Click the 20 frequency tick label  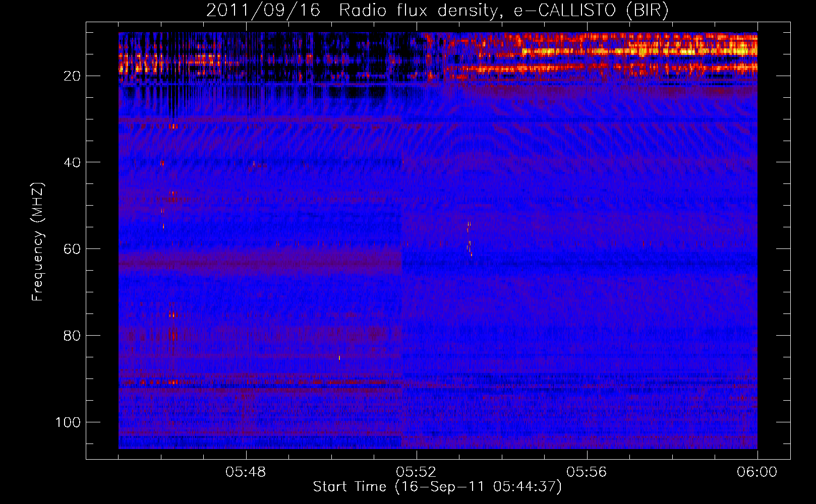click(73, 76)
